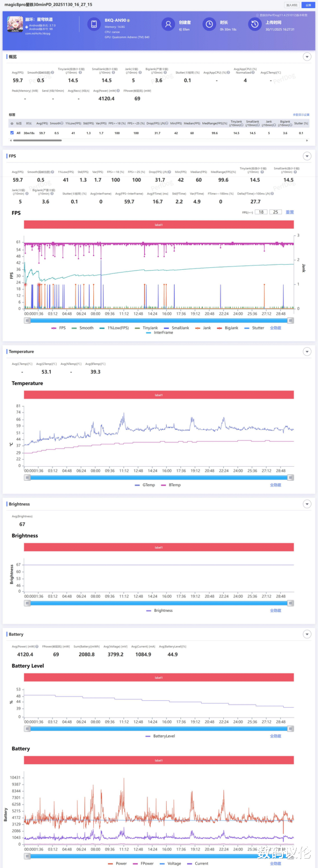The width and height of the screenshot is (318, 868).
Task: Toggle BatteryLevel series in legend
Action: point(160,736)
